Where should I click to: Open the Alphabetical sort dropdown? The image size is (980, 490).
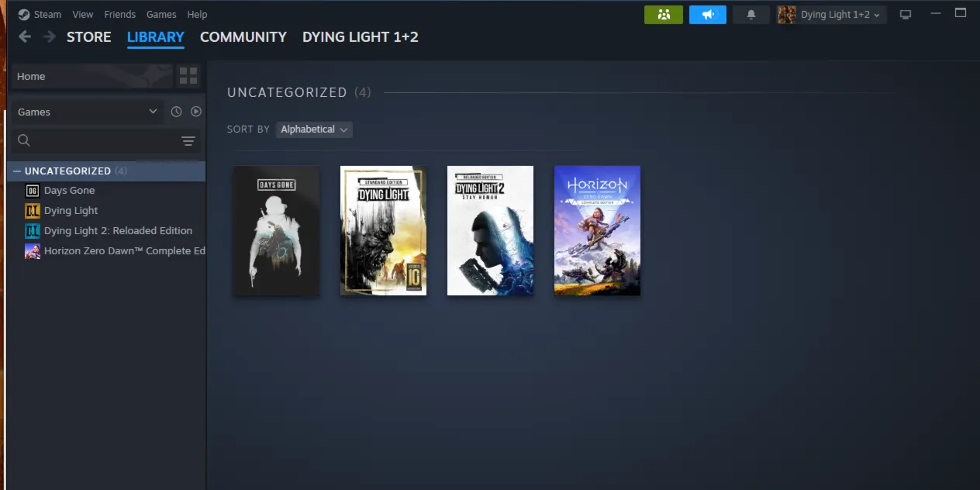point(314,129)
